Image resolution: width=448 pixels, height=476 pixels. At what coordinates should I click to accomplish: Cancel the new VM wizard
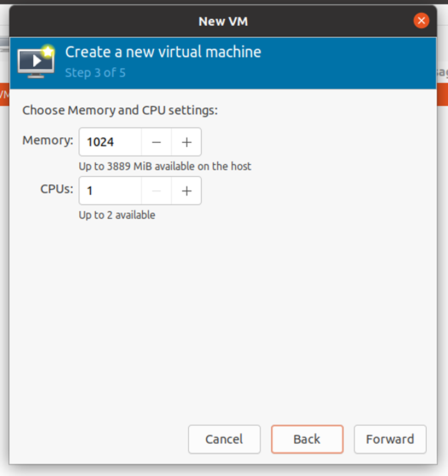[x=224, y=439]
